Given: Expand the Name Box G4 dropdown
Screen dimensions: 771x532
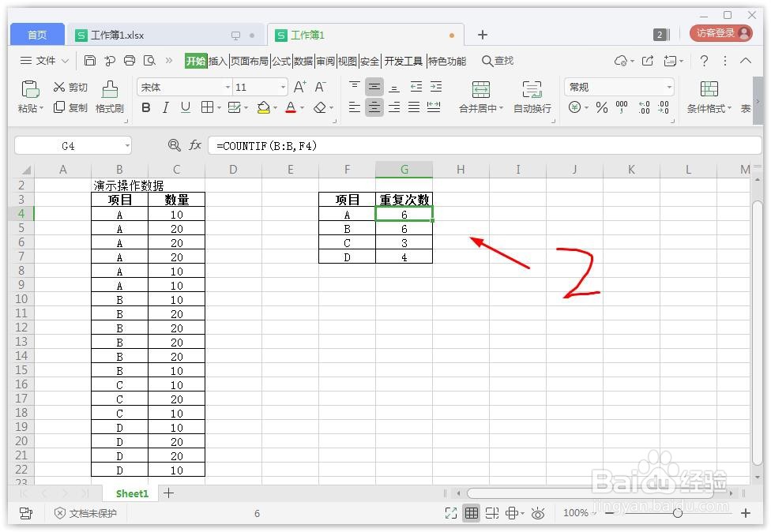Looking at the screenshot, I should click(x=127, y=145).
